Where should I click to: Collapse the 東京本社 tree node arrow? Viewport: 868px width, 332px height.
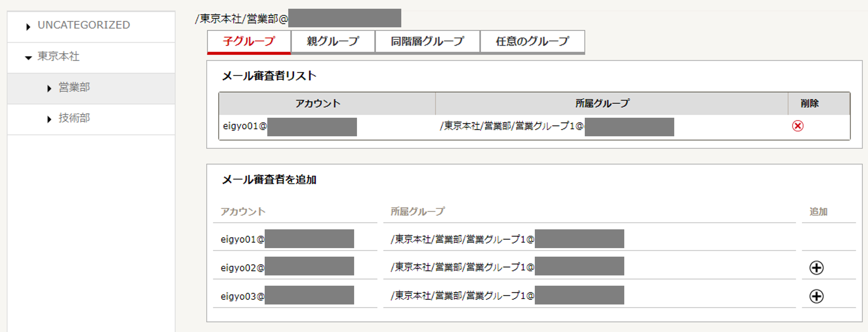(28, 58)
